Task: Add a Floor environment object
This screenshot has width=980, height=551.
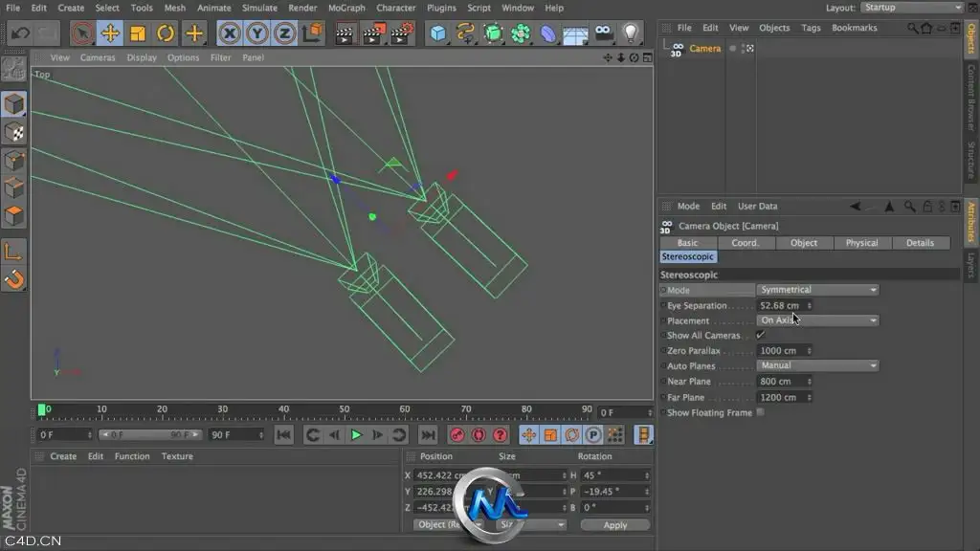Action: [x=575, y=33]
